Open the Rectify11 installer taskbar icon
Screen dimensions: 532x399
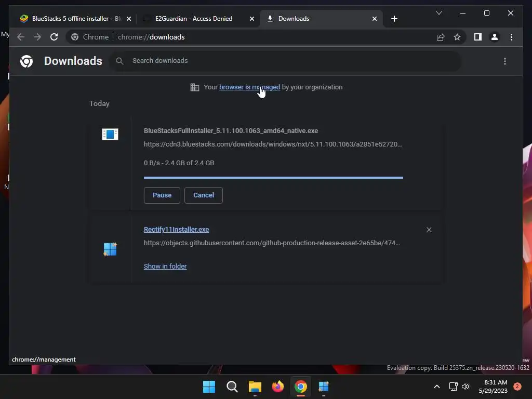pyautogui.click(x=324, y=387)
